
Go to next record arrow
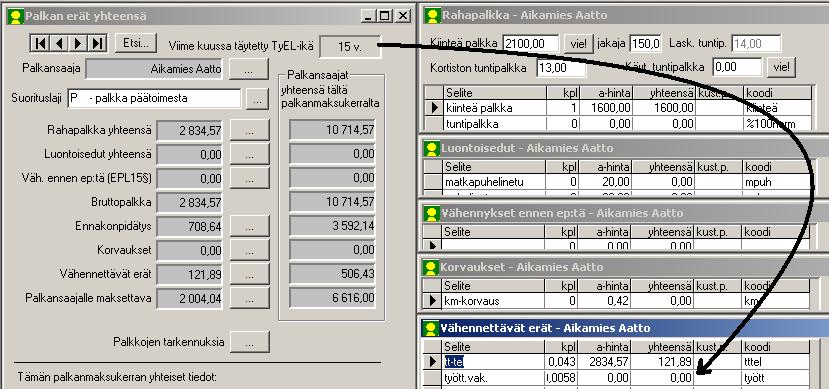click(78, 43)
